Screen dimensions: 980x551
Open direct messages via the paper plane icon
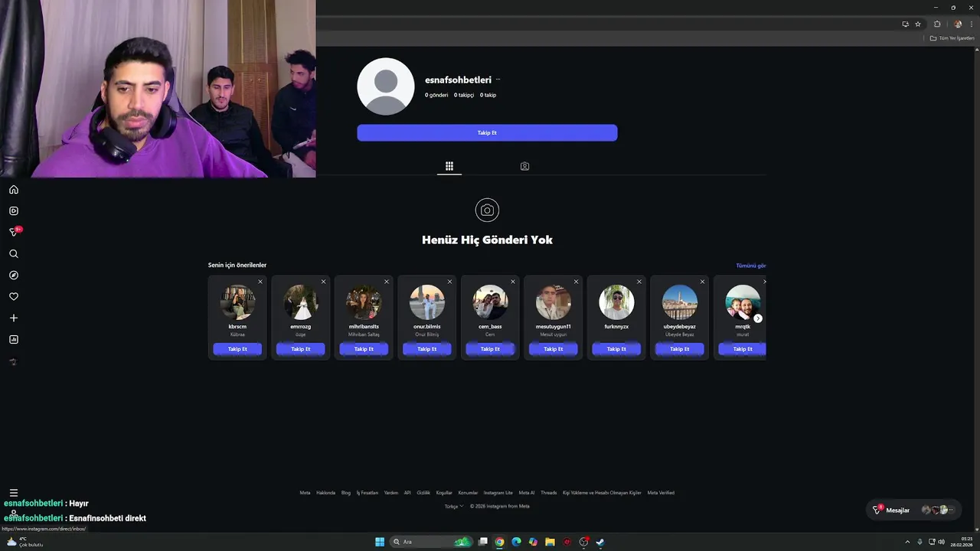(x=14, y=232)
